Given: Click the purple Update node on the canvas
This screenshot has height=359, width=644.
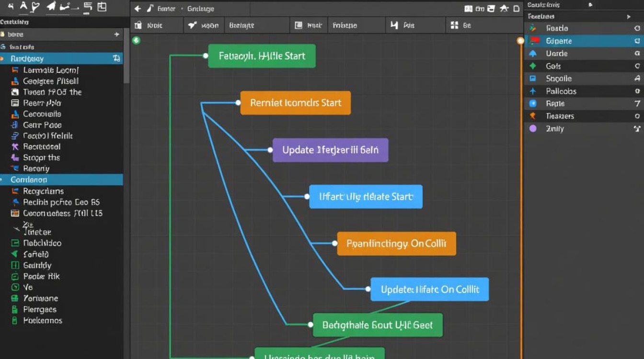Looking at the screenshot, I should point(330,150).
